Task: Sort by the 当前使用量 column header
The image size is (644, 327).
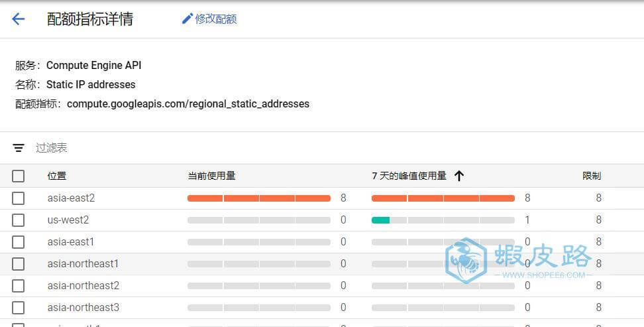Action: pyautogui.click(x=211, y=176)
